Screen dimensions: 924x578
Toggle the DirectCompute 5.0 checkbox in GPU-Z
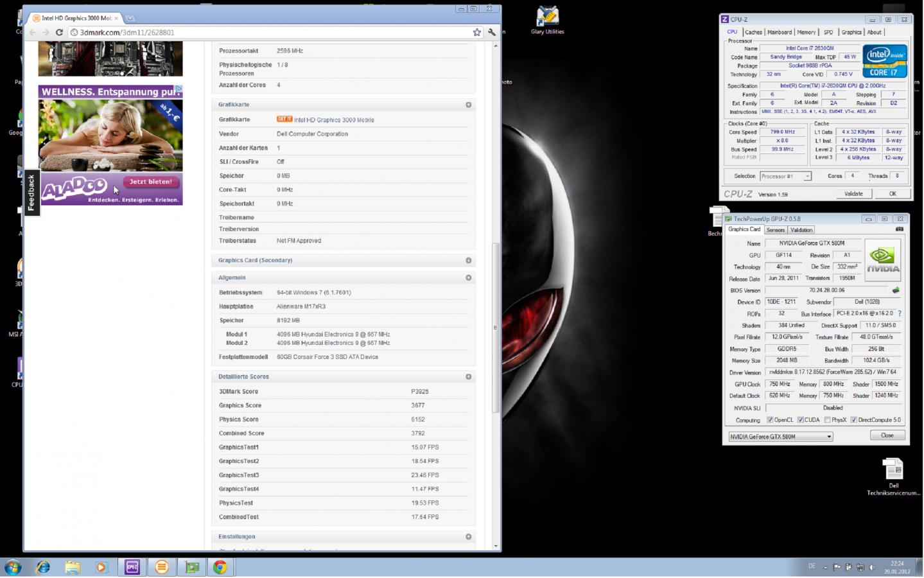pos(854,420)
